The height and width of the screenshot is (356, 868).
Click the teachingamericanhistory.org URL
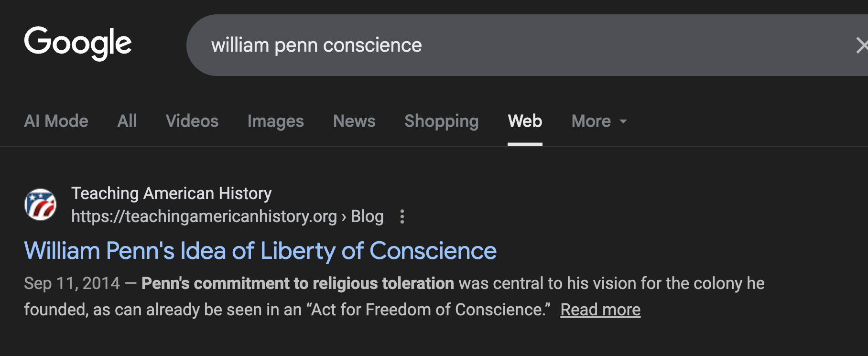(204, 217)
